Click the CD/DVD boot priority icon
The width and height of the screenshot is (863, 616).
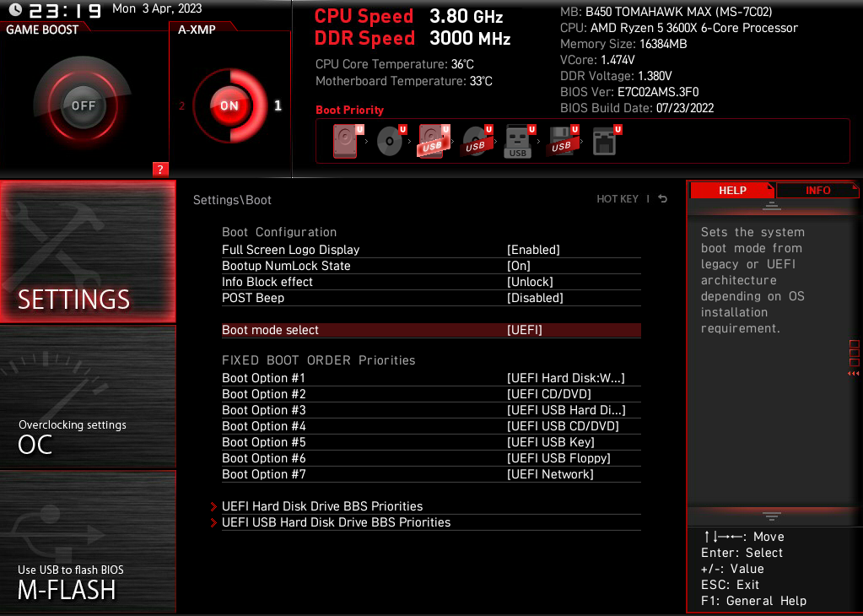click(x=391, y=141)
